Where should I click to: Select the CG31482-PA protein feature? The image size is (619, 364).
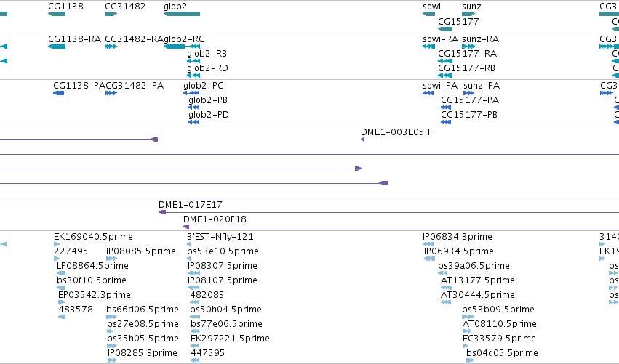tap(111, 93)
